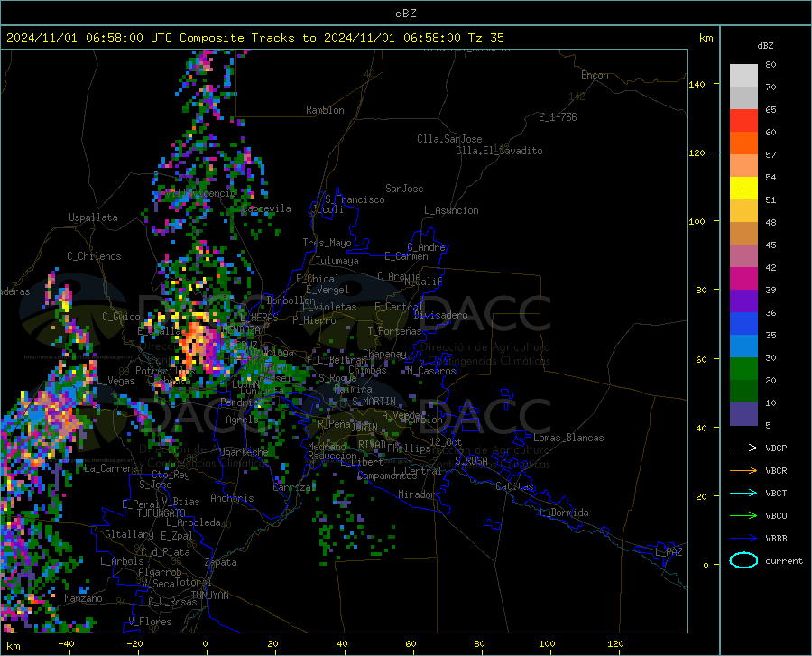
Task: Click the 'E_1-736' map label
Action: pos(558,117)
